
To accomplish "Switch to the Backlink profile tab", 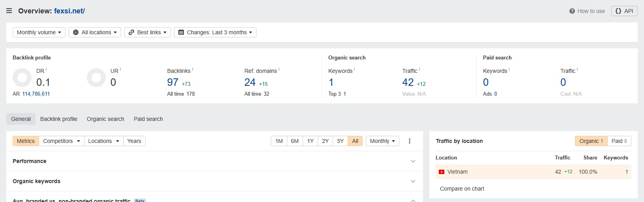I will (x=59, y=119).
